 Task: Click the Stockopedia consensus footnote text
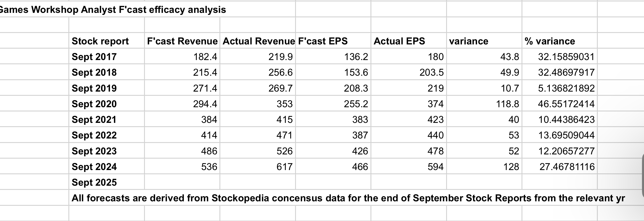coord(348,198)
